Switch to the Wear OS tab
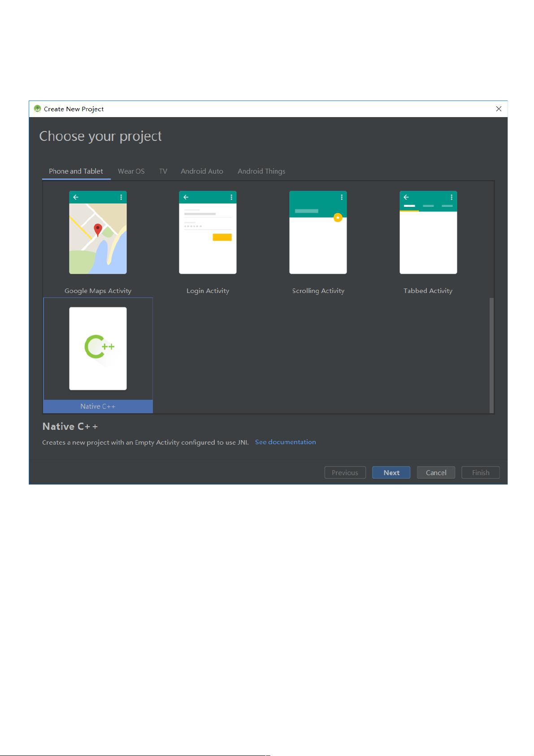534x756 pixels. click(x=131, y=171)
